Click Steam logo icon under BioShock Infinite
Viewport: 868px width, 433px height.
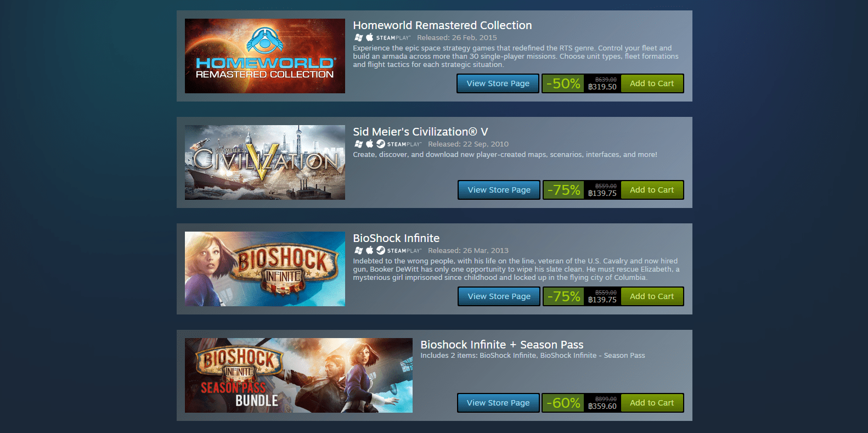coord(381,250)
